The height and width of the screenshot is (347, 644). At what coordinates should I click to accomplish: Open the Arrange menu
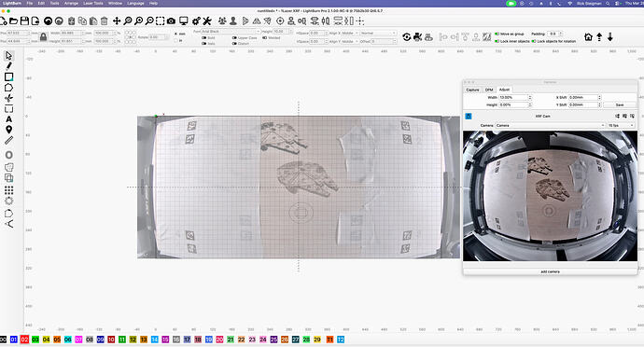point(71,3)
